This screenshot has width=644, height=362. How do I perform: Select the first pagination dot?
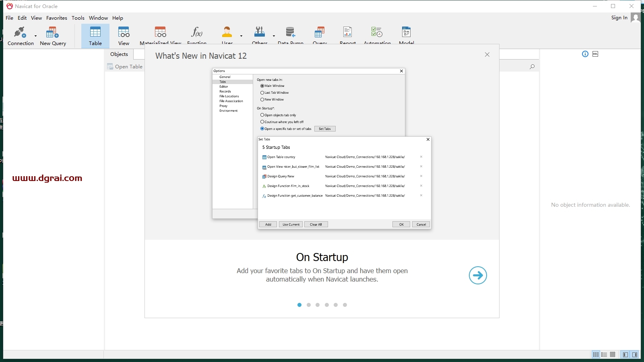299,305
